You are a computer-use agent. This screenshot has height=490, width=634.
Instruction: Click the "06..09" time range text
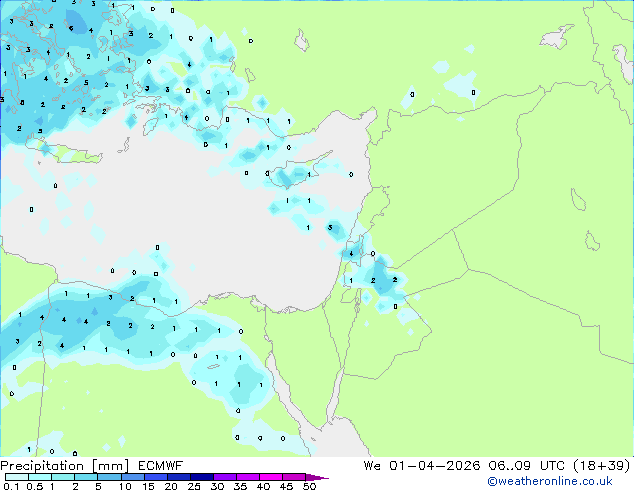tap(509, 466)
